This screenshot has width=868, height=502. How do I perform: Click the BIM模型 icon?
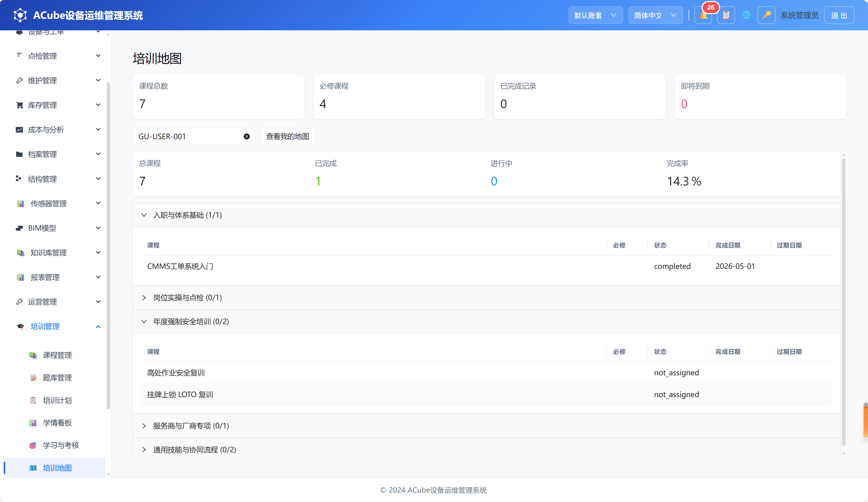click(x=19, y=228)
